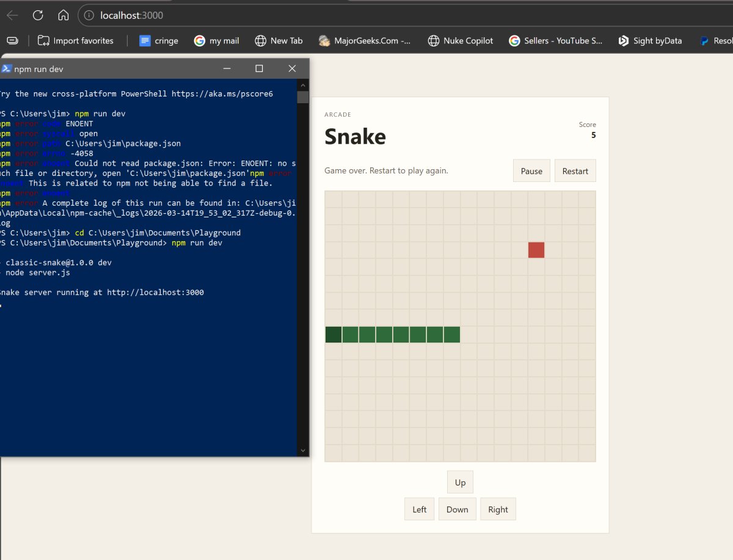Open the New Tab bookmark
The image size is (733, 560).
click(x=279, y=41)
